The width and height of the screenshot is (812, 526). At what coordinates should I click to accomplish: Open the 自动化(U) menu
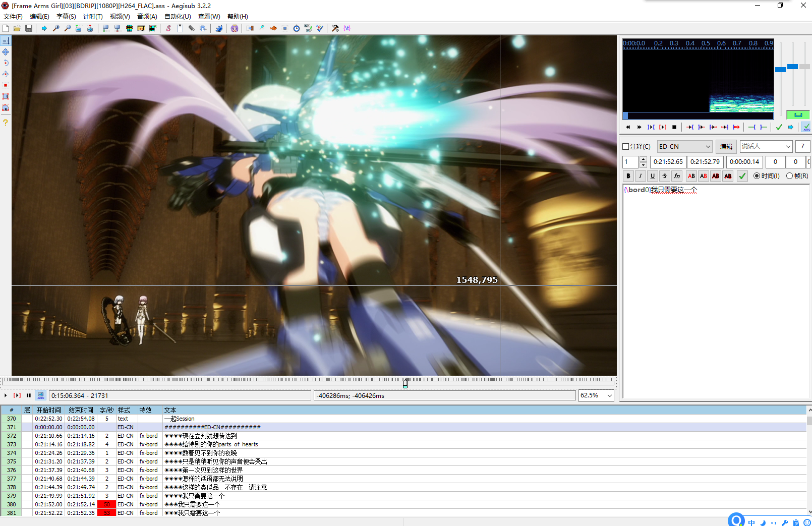[x=178, y=17]
